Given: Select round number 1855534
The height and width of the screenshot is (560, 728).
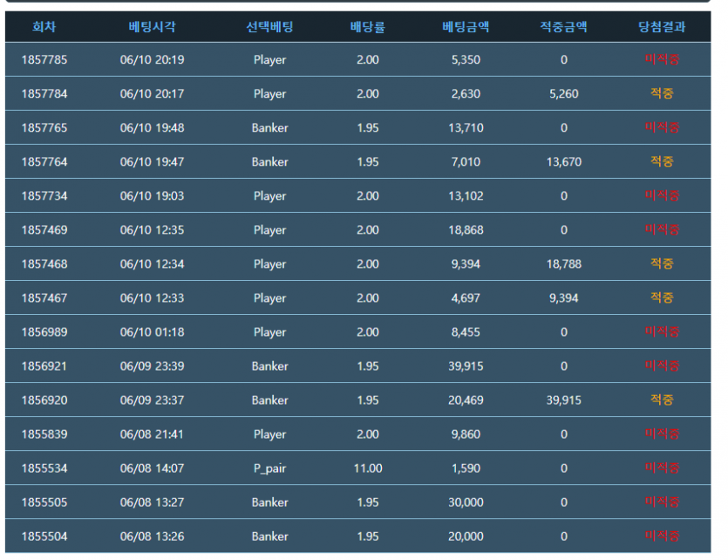Looking at the screenshot, I should tap(44, 468).
